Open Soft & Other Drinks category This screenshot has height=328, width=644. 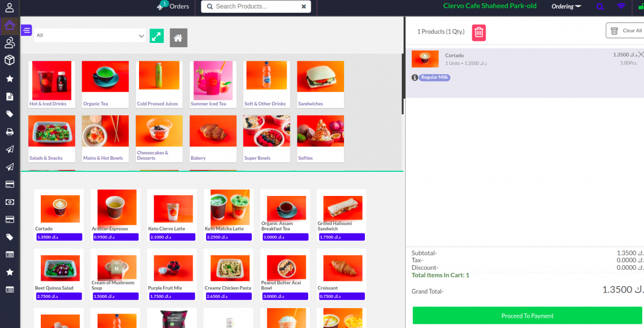267,84
